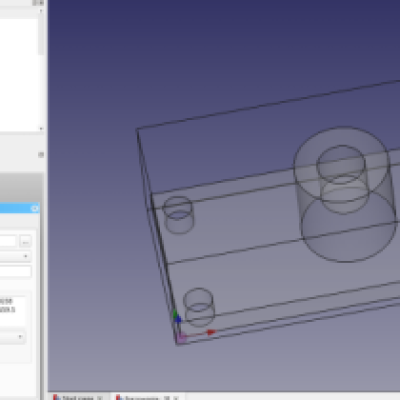Image resolution: width=400 pixels, height=400 pixels.
Task: Open the browse button labeled with three dots
Action: [x=25, y=242]
